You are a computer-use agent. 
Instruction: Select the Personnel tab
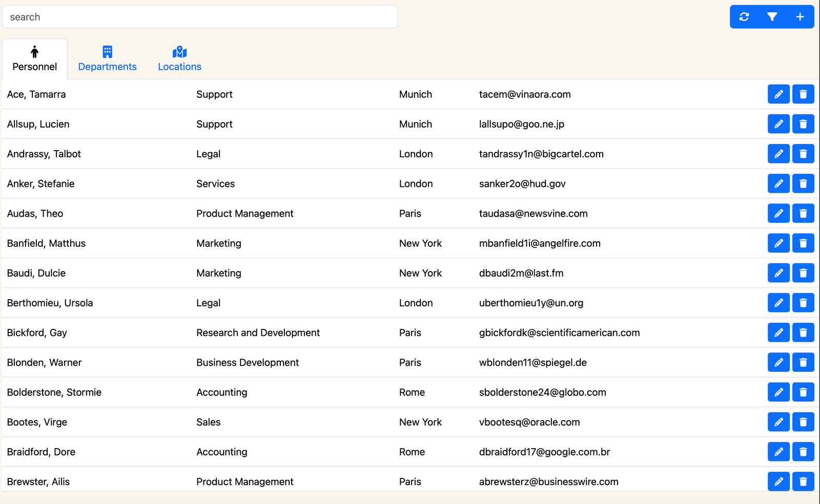click(34, 67)
